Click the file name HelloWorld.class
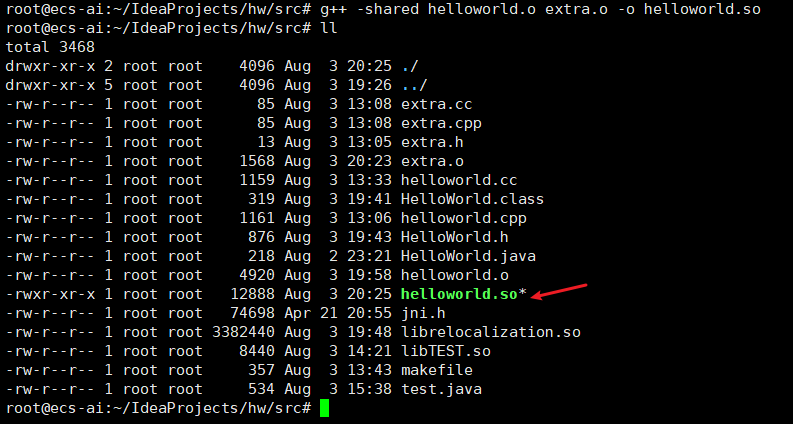 (x=472, y=199)
